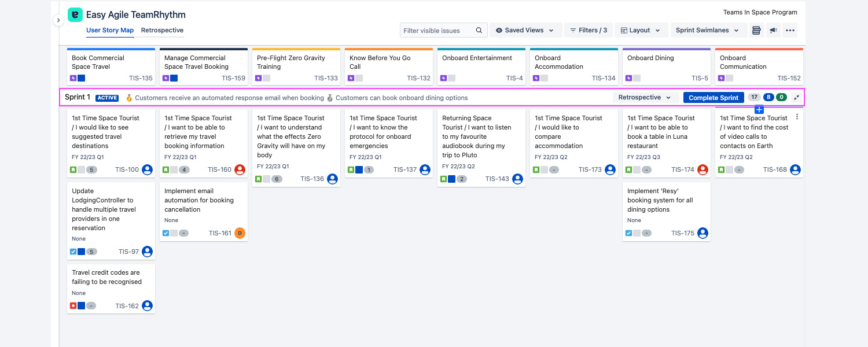The height and width of the screenshot is (347, 868).
Task: Click the Filter visible issues search field
Action: point(438,31)
